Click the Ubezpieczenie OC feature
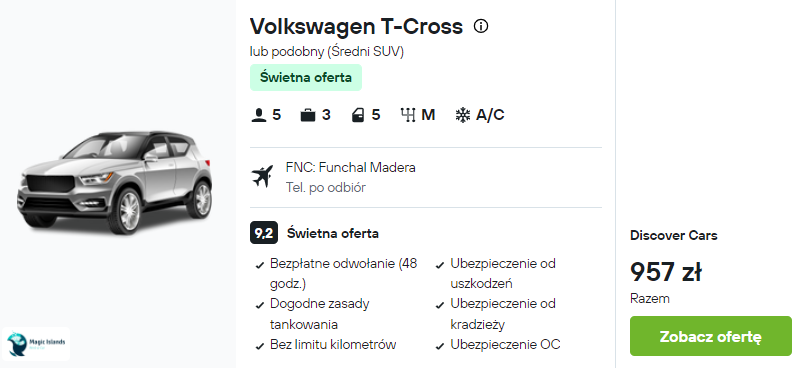 (x=498, y=345)
